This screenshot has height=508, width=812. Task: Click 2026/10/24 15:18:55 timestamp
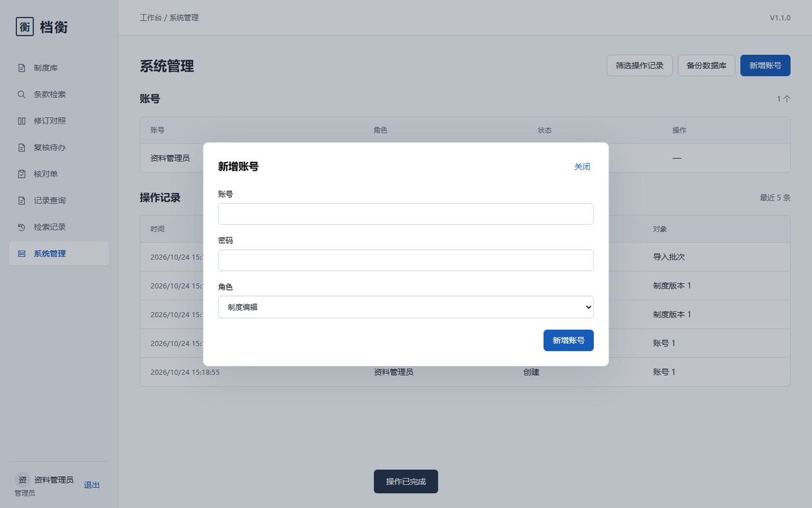185,372
